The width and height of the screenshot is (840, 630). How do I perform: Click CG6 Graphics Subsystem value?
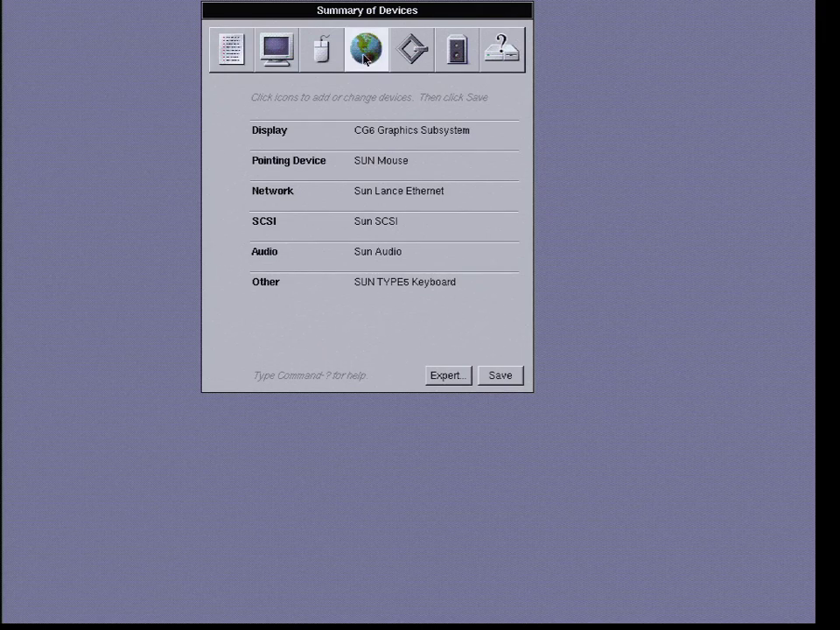411,130
